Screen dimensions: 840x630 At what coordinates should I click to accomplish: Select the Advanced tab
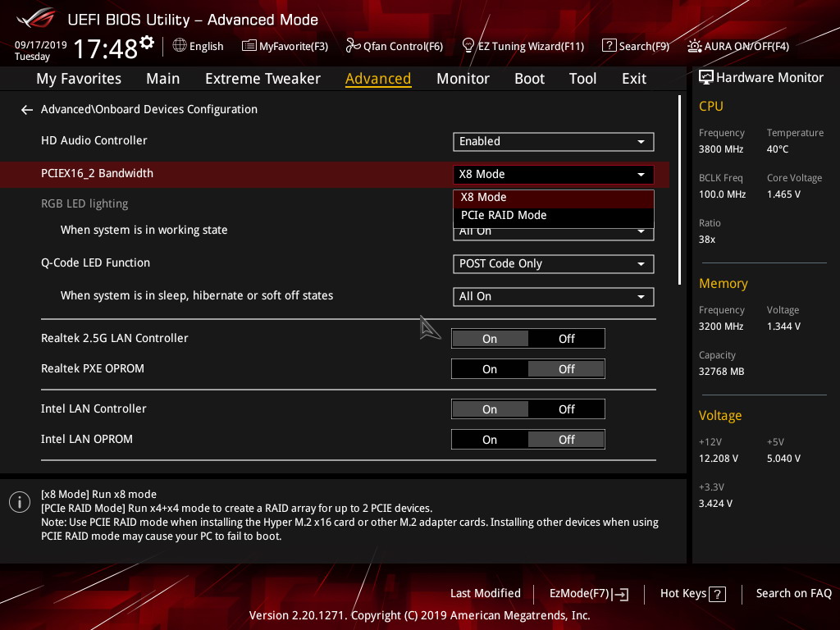[378, 79]
